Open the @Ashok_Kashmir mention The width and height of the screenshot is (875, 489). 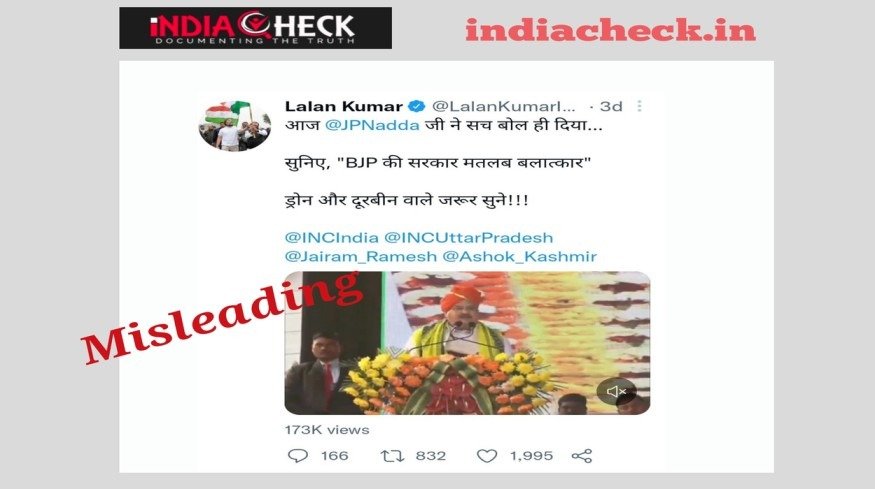pos(520,256)
